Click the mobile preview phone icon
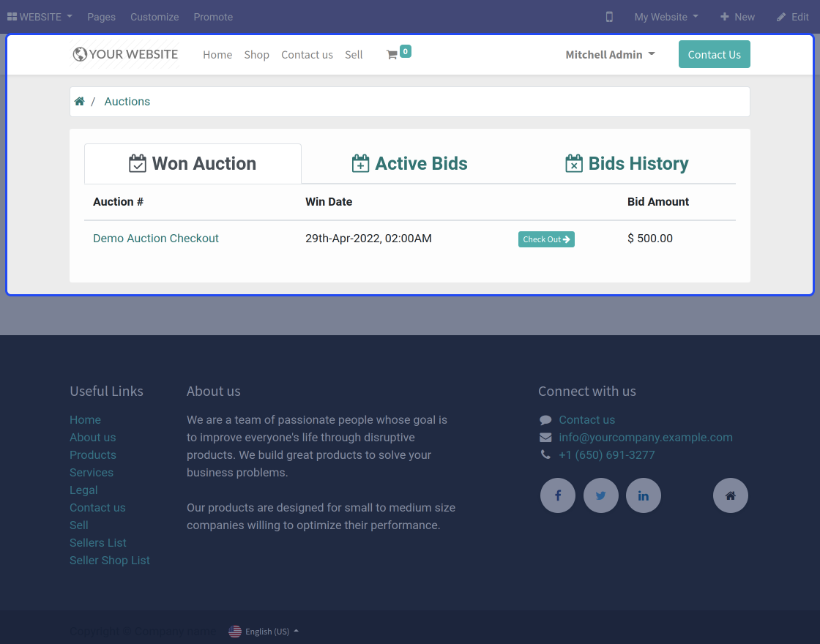820x644 pixels. point(608,17)
